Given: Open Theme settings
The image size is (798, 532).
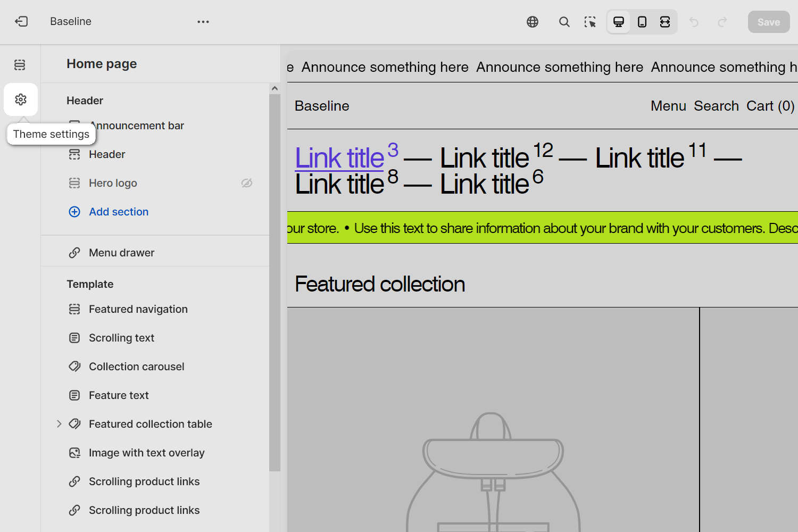Looking at the screenshot, I should point(20,99).
